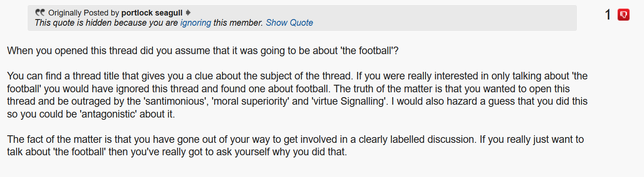Click the view-post arrow after portlock seagull

[x=188, y=12]
